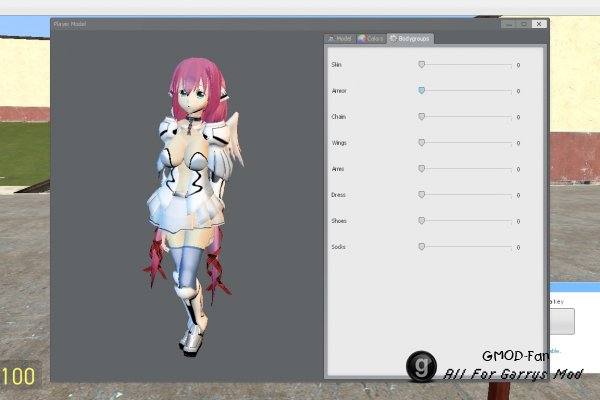Open the Colors tab

370,39
